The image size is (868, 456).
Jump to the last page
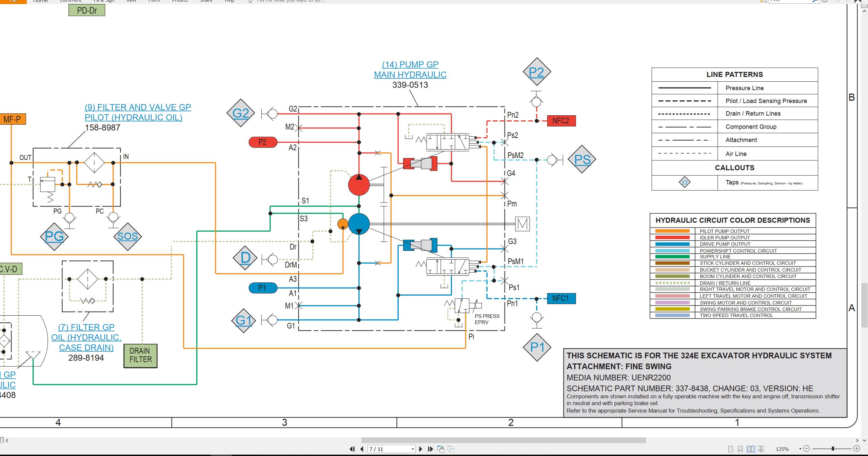tap(431, 449)
